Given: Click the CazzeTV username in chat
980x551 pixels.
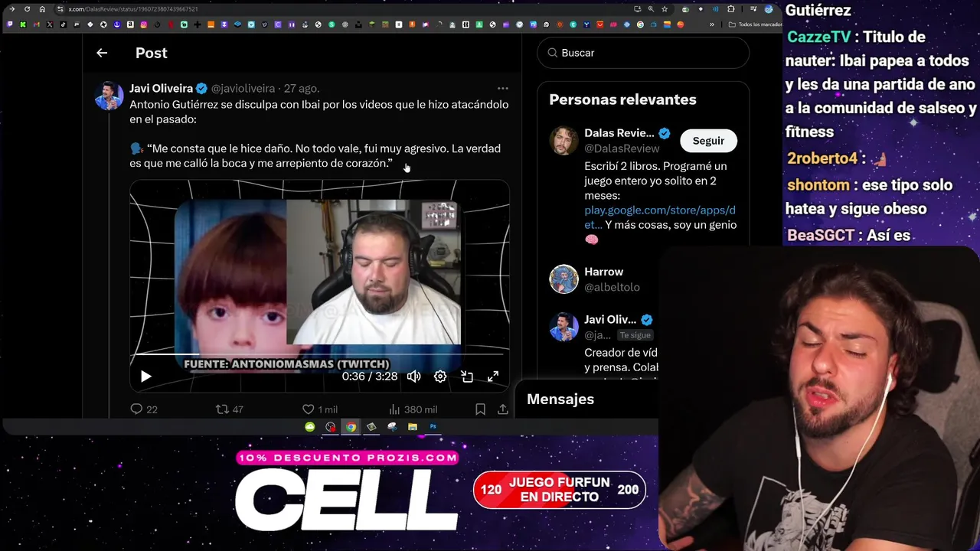Looking at the screenshot, I should pyautogui.click(x=818, y=37).
